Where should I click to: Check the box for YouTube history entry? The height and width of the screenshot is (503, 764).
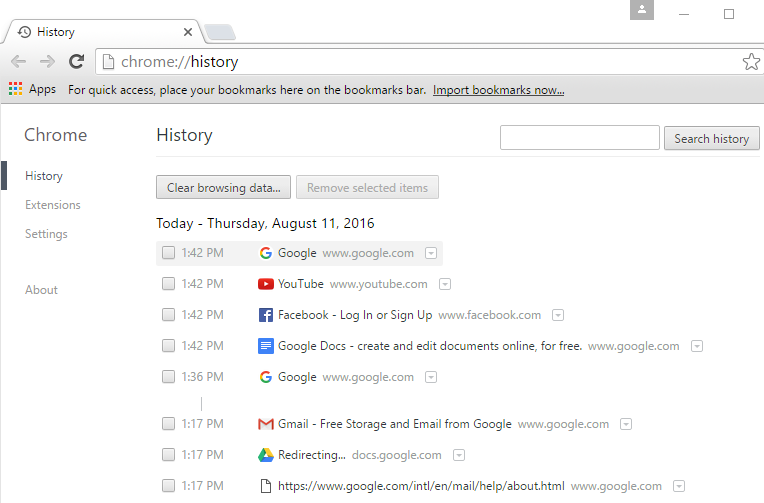[168, 284]
